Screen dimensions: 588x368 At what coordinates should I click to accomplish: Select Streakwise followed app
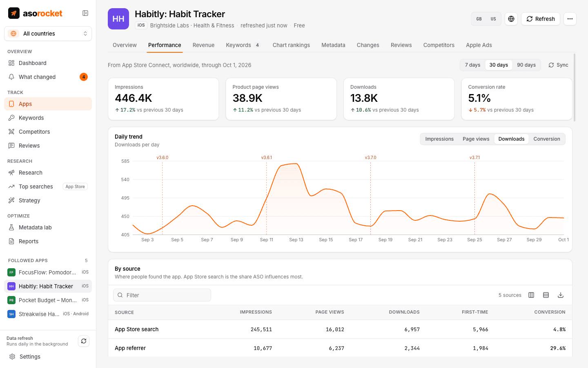(48, 314)
